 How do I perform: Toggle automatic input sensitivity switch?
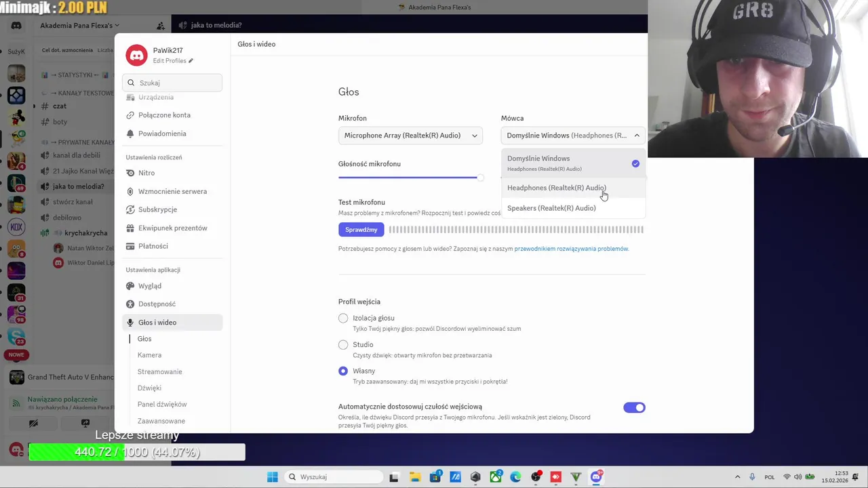[x=634, y=407]
